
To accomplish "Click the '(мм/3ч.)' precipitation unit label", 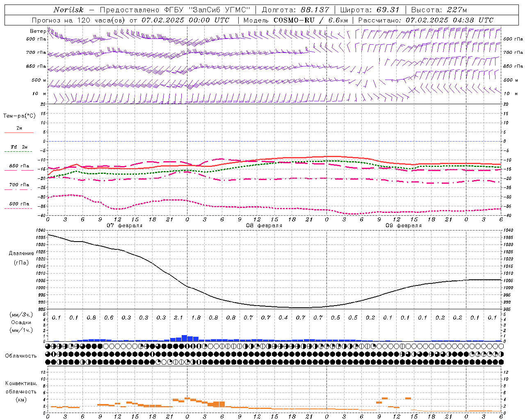I will coord(22,315).
